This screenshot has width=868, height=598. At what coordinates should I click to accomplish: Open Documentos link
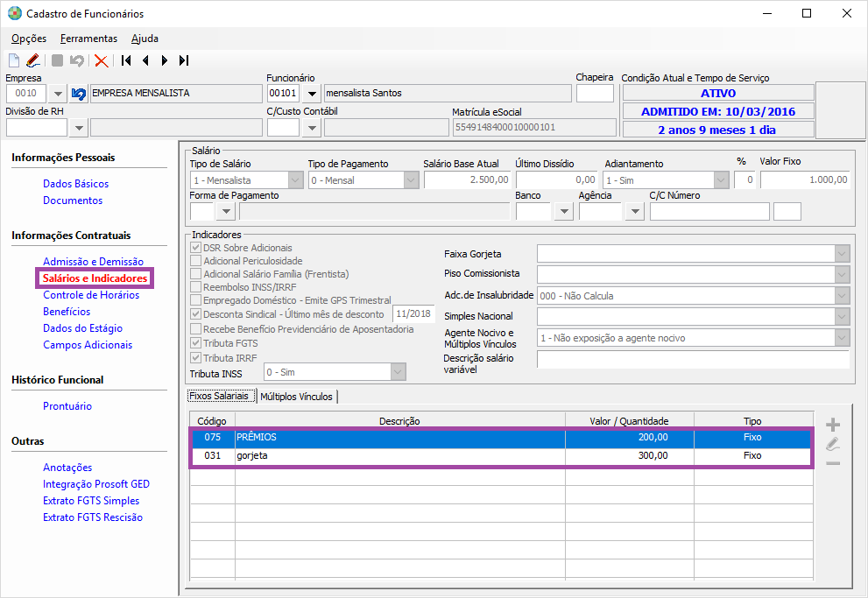click(x=73, y=201)
